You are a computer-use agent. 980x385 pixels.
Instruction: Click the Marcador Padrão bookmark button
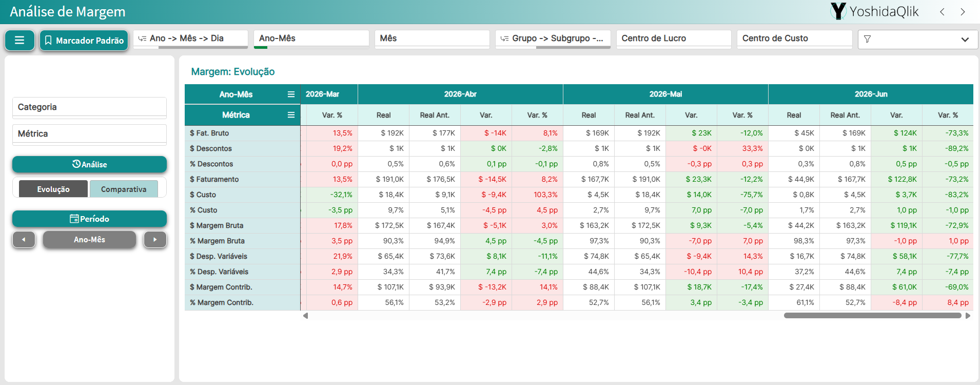[84, 40]
